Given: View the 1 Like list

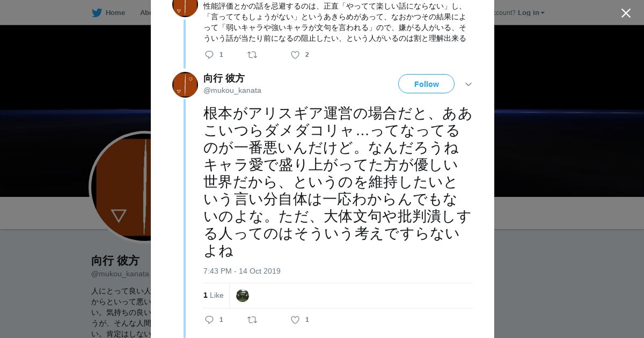Looking at the screenshot, I should (214, 296).
